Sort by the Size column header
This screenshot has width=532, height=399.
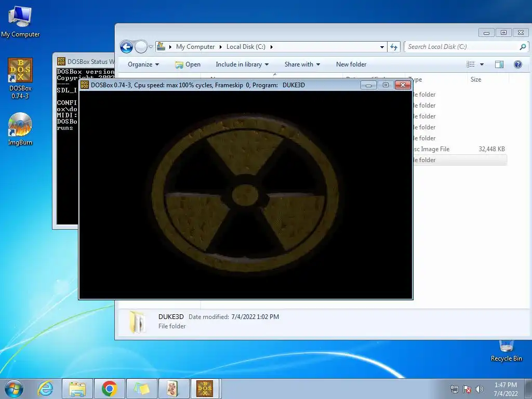tap(476, 79)
